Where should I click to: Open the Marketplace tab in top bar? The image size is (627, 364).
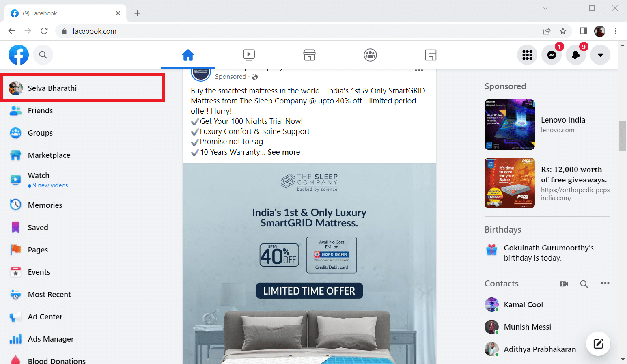pos(309,55)
